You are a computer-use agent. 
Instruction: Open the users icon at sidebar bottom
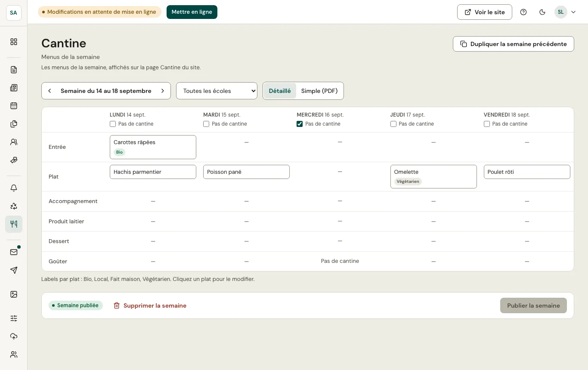click(14, 355)
